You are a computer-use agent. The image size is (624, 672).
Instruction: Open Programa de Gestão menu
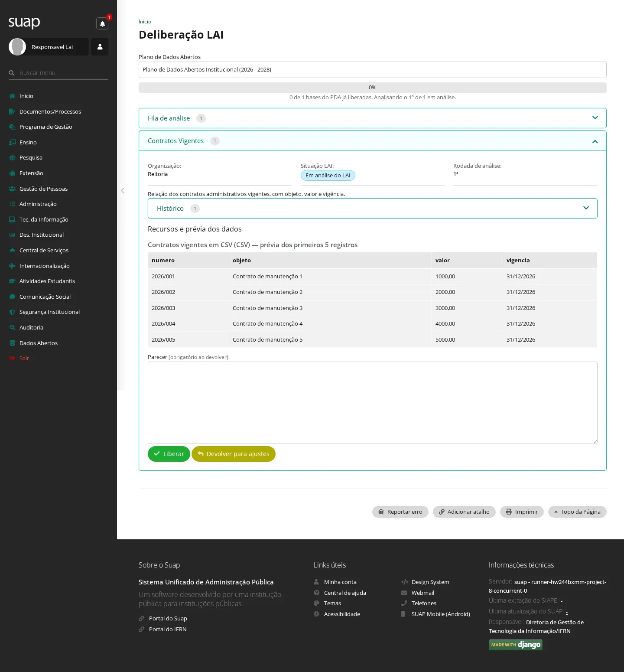(x=45, y=127)
